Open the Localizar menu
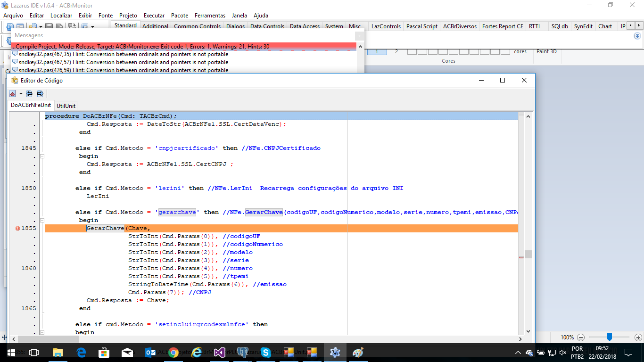The width and height of the screenshot is (644, 362). pos(61,15)
